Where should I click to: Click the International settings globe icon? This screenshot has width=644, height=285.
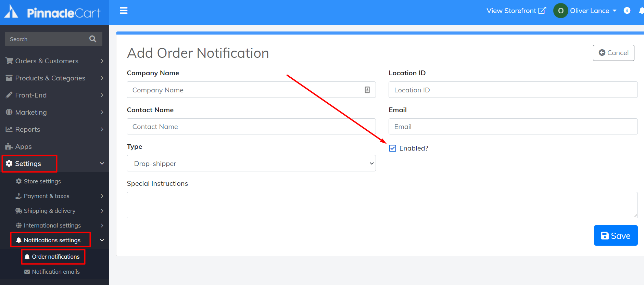19,225
